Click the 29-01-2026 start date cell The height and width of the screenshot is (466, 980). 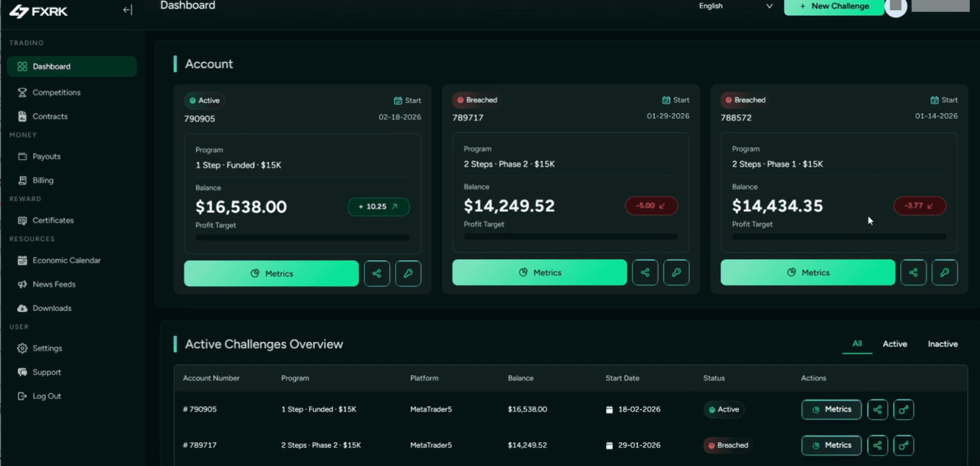click(x=634, y=446)
